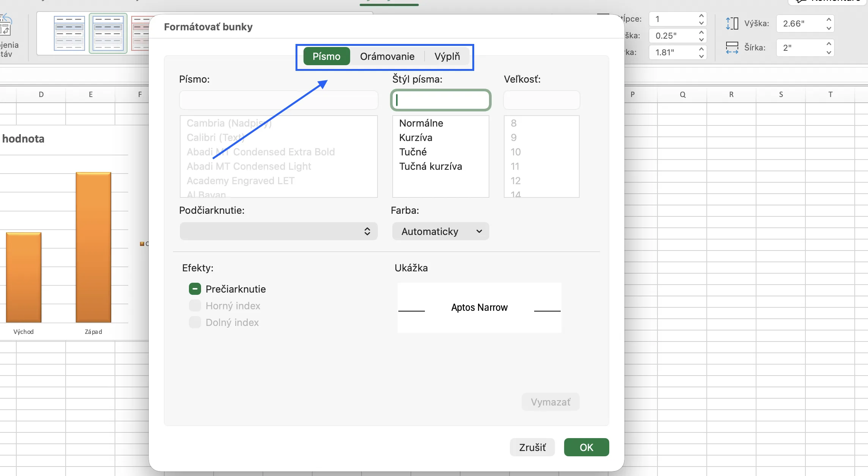Switch to the Orámovanie tab
The image size is (868, 476).
[x=387, y=56]
